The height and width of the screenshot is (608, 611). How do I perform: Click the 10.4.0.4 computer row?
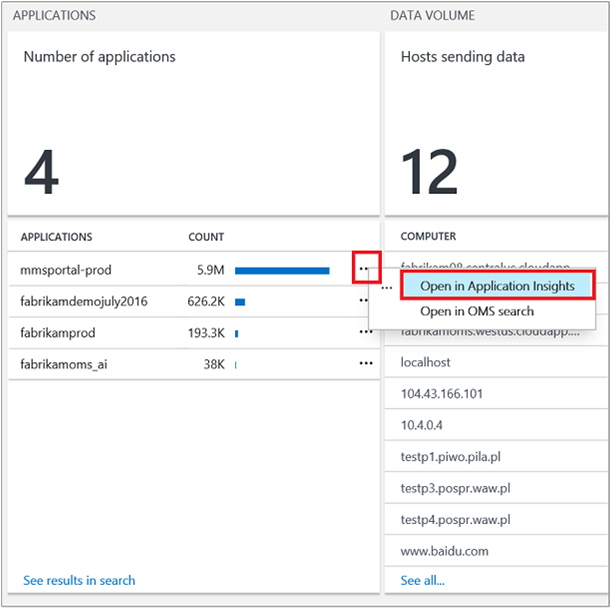pyautogui.click(x=423, y=425)
